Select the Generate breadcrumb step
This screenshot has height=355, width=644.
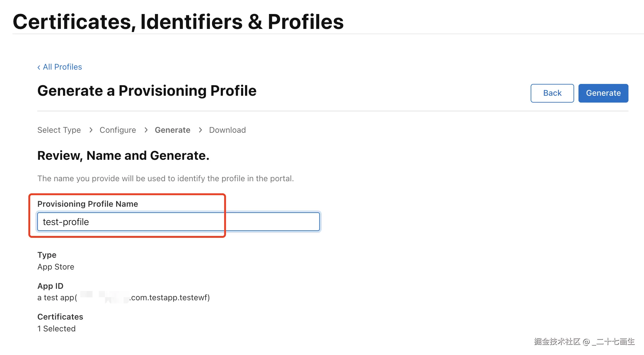172,130
